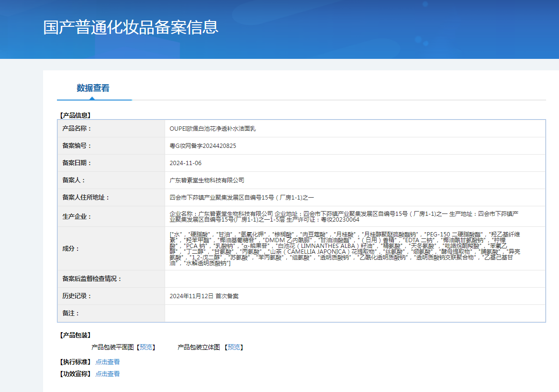
Task: Click the 备案人住所地址 address value
Action: (242, 198)
